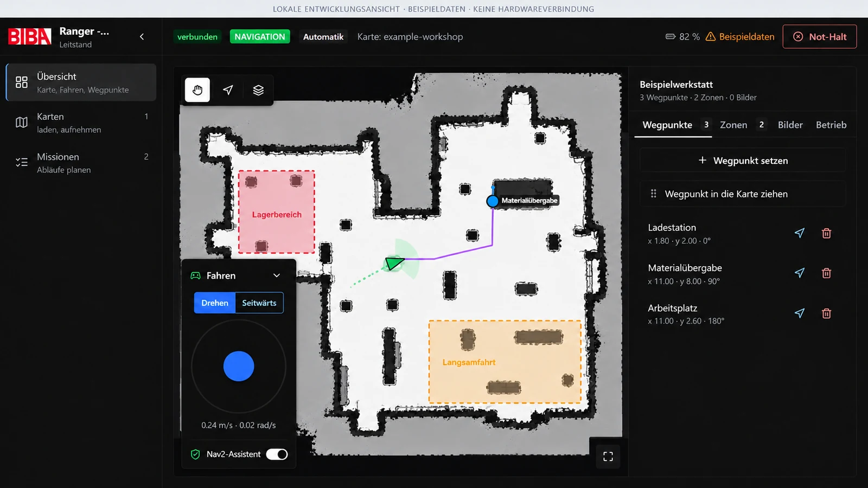Switch to the Wegpunkte tab

coord(673,125)
